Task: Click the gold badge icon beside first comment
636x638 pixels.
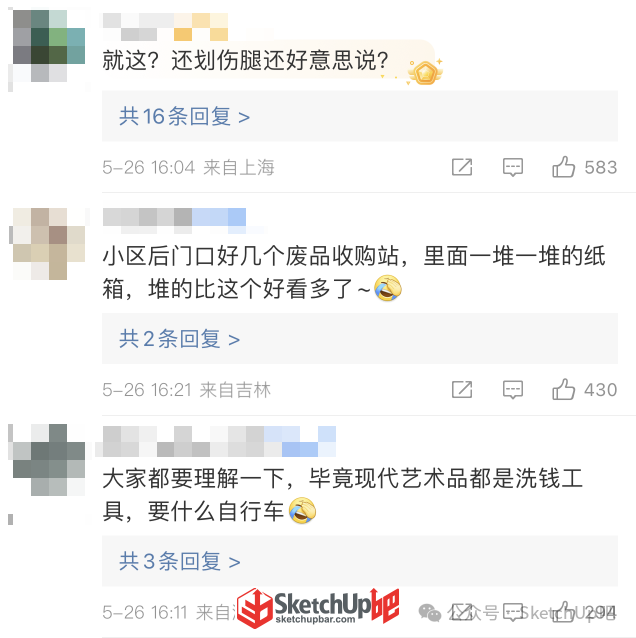Action: (x=426, y=72)
